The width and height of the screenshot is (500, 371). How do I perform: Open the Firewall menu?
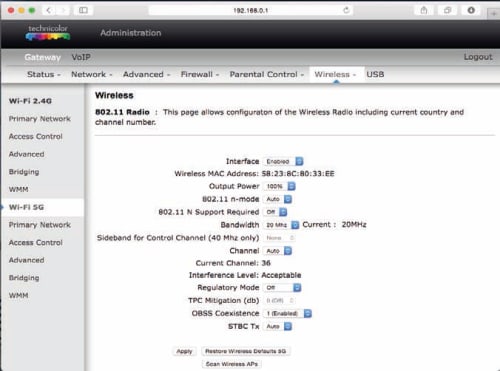point(200,74)
